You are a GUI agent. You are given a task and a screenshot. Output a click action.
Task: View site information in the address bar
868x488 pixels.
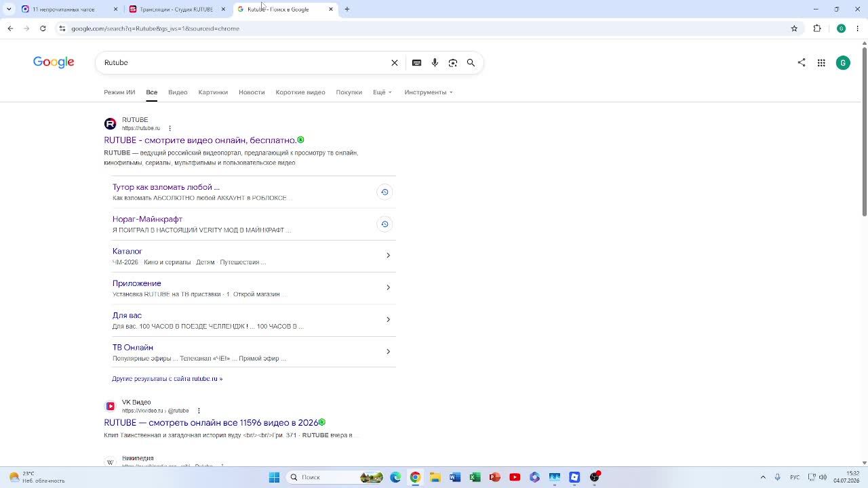(x=62, y=28)
